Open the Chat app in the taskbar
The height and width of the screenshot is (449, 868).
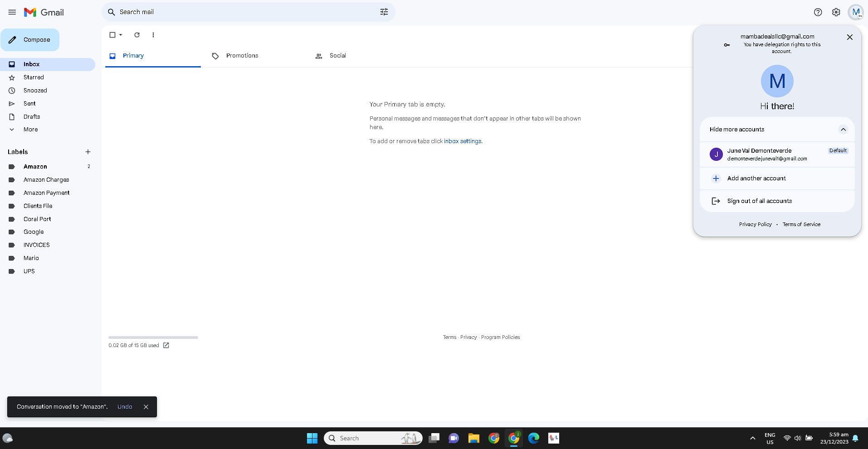click(x=454, y=438)
